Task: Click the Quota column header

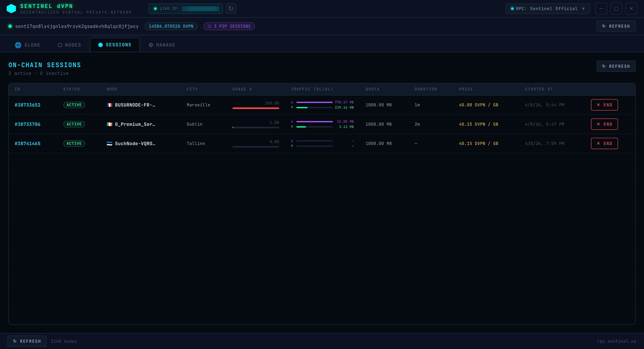Action: tap(373, 89)
